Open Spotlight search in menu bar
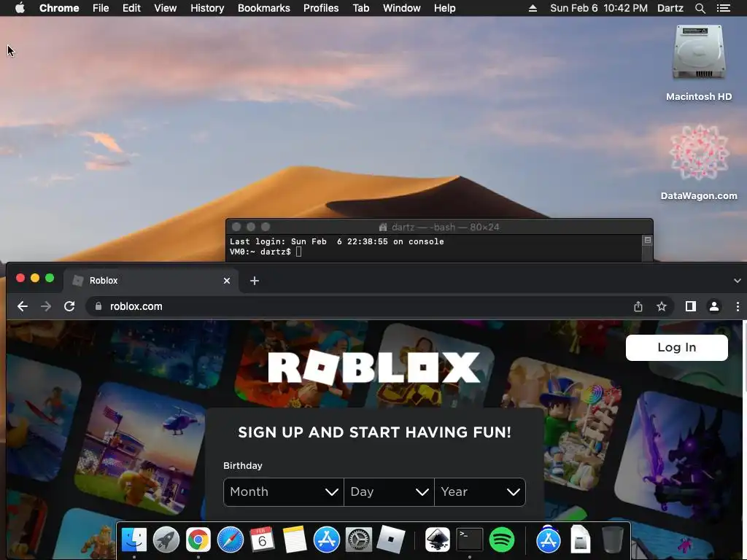 pyautogui.click(x=700, y=8)
